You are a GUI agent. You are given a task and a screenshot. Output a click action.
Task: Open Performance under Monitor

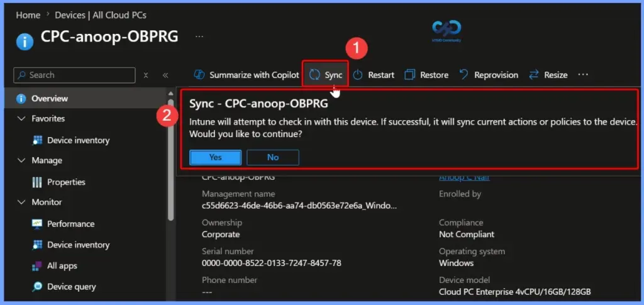70,224
